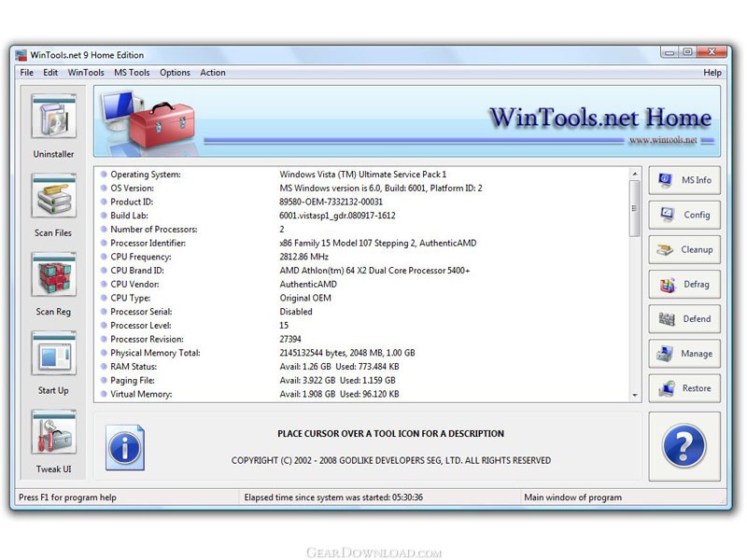Image resolution: width=747 pixels, height=560 pixels.
Task: Open the Help menu
Action: (x=712, y=73)
